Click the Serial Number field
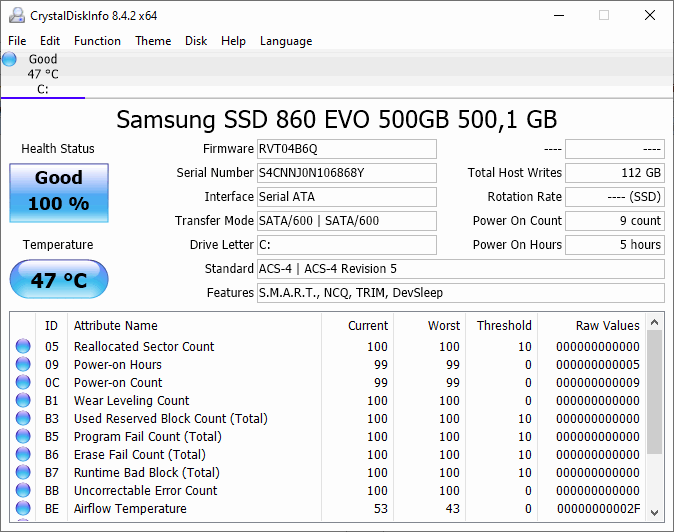 (346, 173)
